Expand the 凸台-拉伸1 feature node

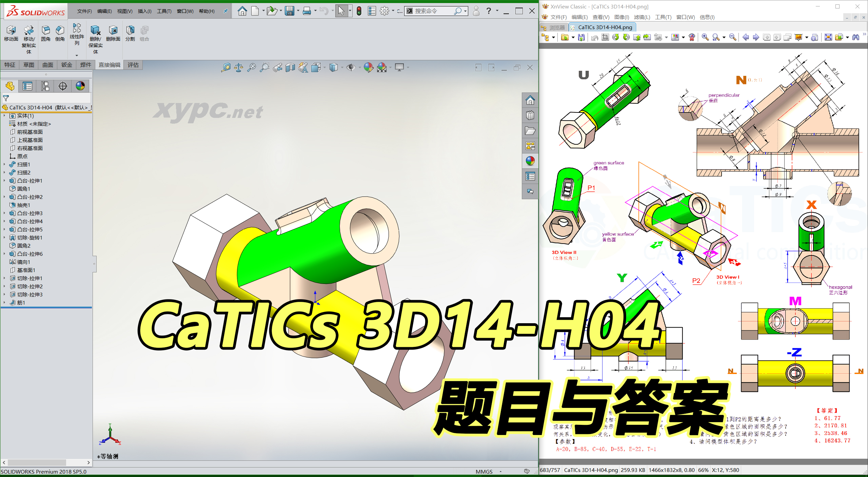click(4, 181)
